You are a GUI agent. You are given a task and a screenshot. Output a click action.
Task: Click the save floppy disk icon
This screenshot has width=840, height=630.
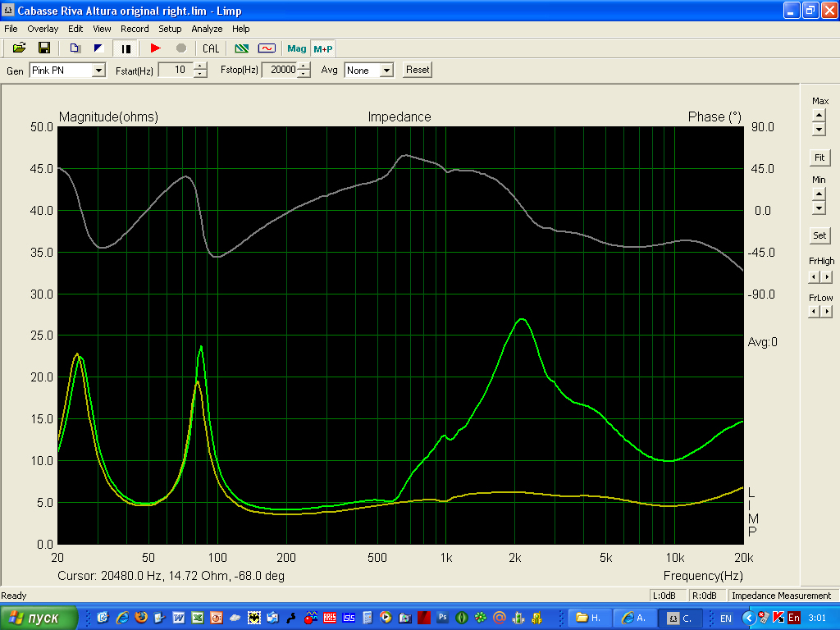coord(44,48)
